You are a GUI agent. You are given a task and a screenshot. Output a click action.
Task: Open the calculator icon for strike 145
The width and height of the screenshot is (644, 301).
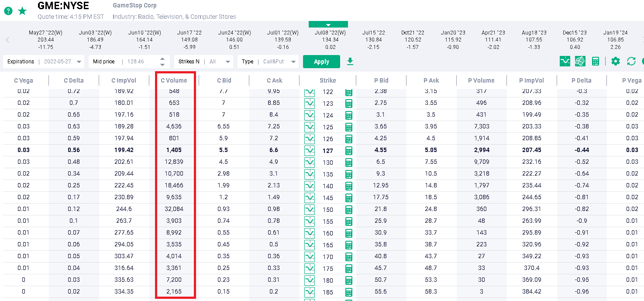click(x=348, y=198)
